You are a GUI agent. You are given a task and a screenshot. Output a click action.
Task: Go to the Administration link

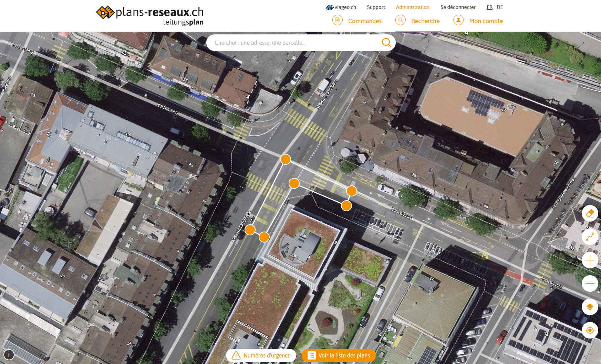[412, 7]
